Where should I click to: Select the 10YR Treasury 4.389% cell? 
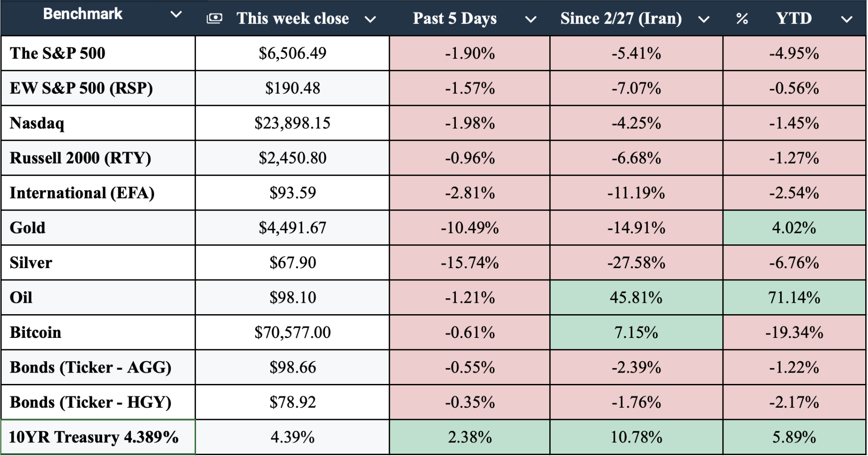pos(94,437)
